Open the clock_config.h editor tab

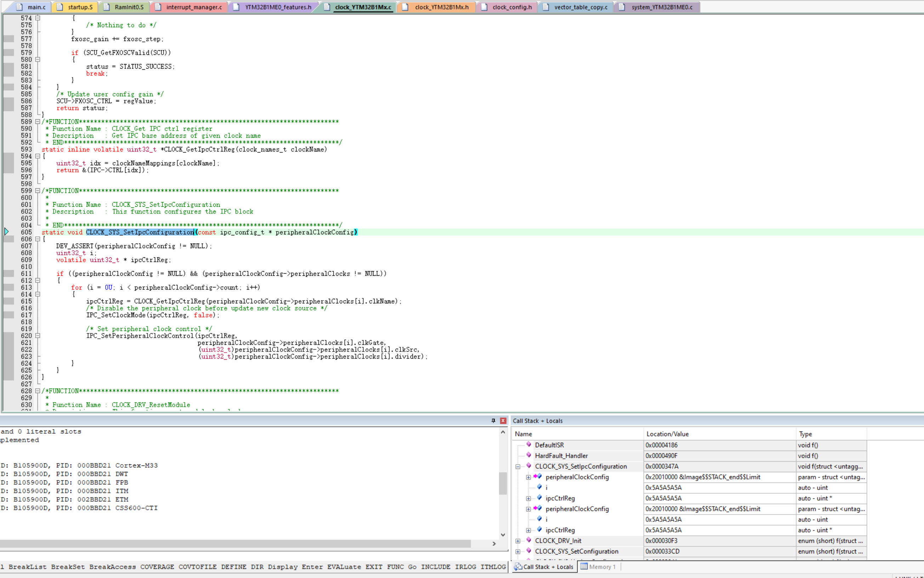[x=512, y=7]
